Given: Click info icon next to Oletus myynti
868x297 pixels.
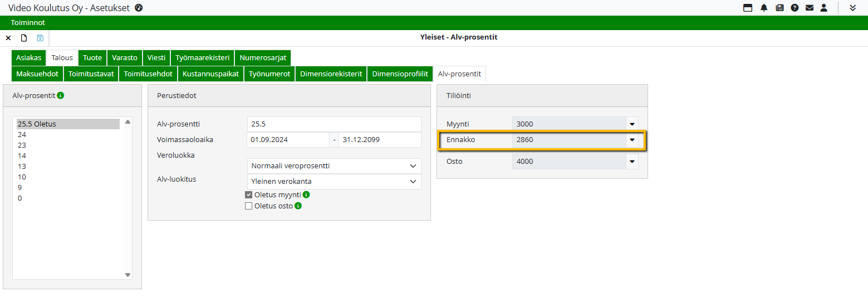Looking at the screenshot, I should point(306,195).
